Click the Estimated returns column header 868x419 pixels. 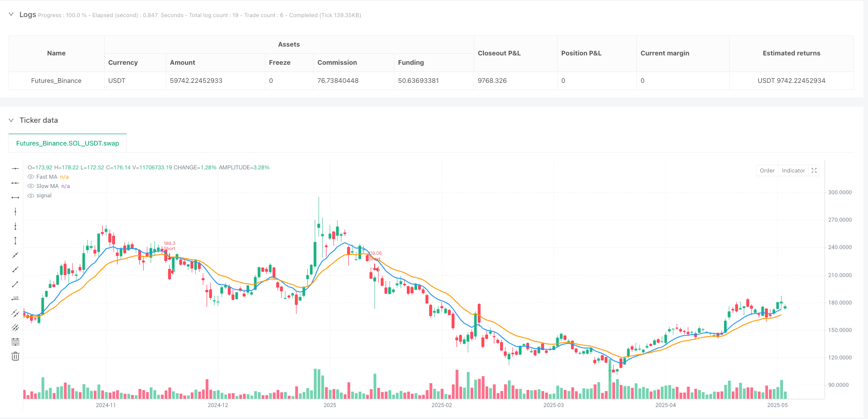pos(791,53)
